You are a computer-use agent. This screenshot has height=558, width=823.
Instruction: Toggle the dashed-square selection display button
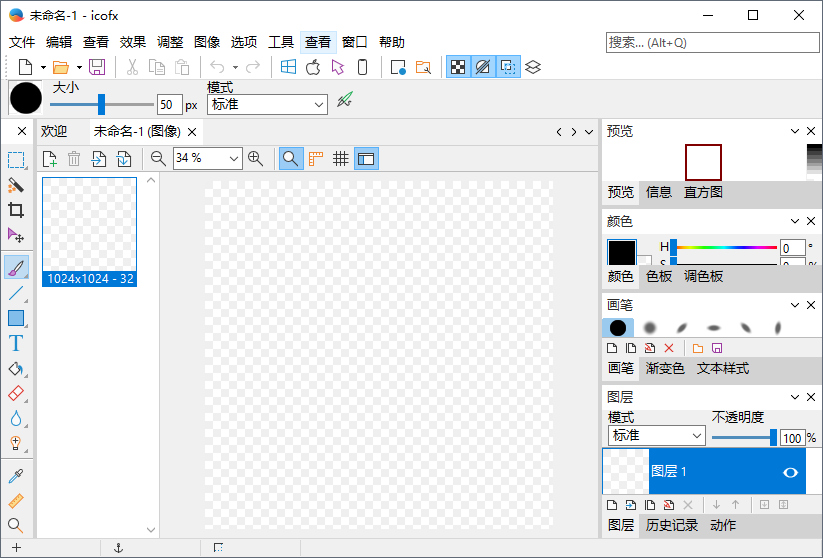(508, 67)
